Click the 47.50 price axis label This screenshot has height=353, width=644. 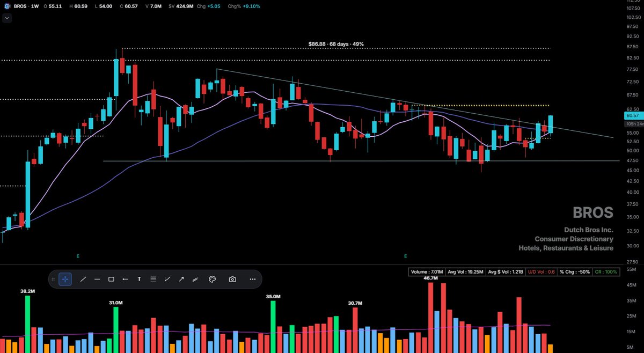click(x=632, y=160)
